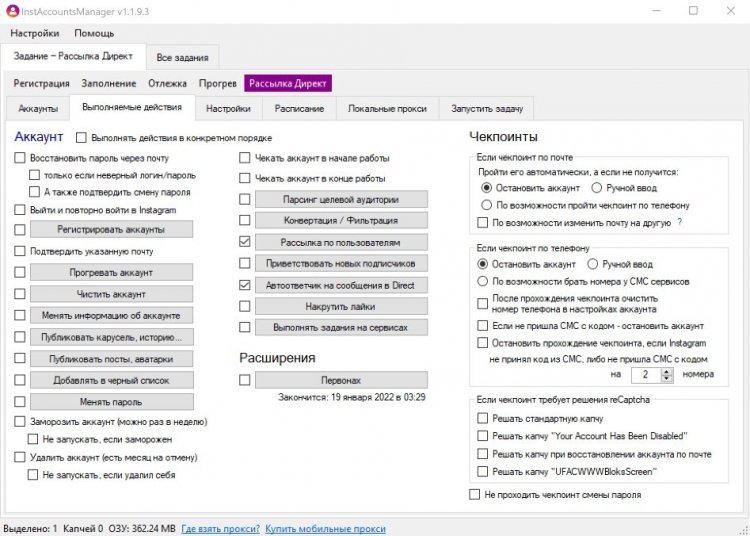Click the help question mark beside changing email
Image resolution: width=750 pixels, height=536 pixels.
click(680, 222)
